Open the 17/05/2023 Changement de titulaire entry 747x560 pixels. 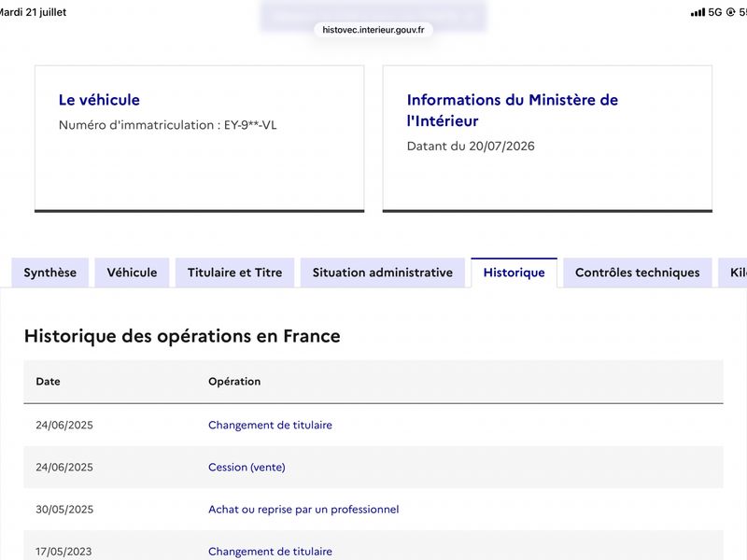270,552
